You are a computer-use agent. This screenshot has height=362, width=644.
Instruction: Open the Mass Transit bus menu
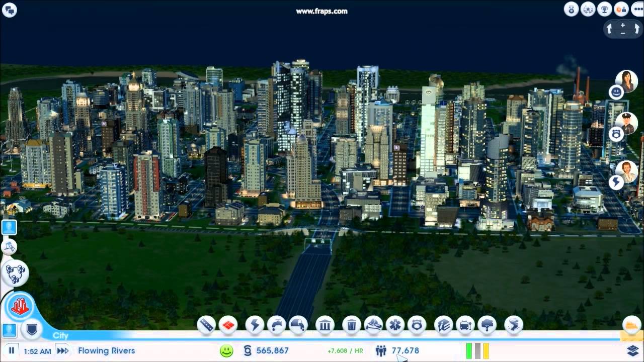(465, 325)
